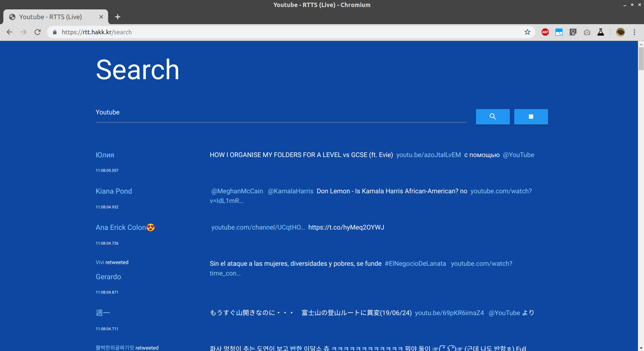View site security lock info
Viewport: 644px width, 351px height.
[x=55, y=32]
